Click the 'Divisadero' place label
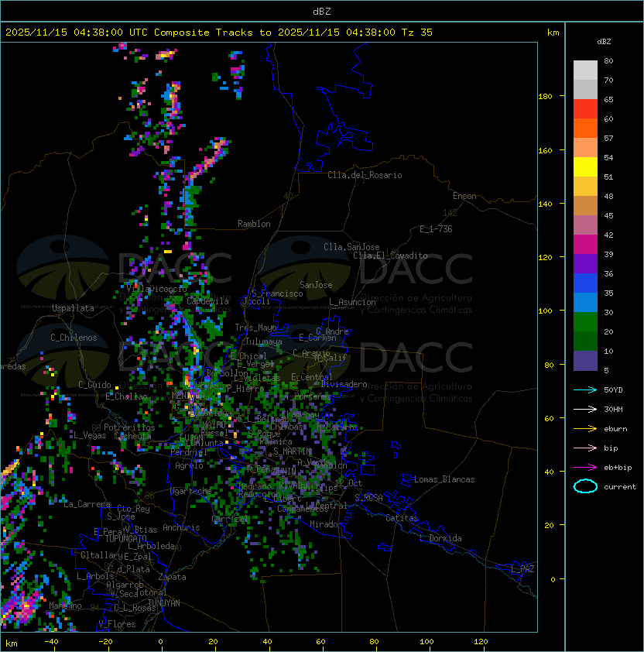644x652 pixels. pos(344,384)
